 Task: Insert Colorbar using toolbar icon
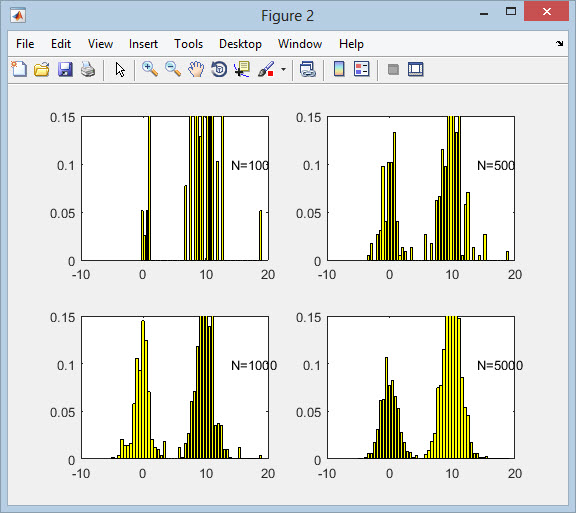click(x=339, y=69)
